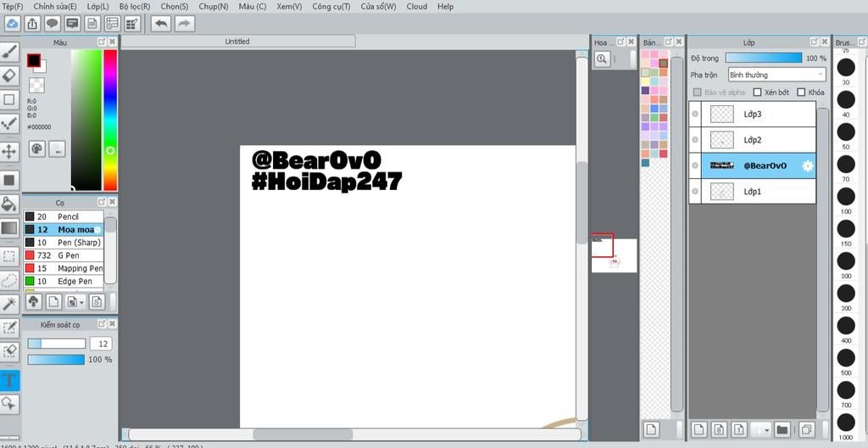
Task: Select the transparent color swatch
Action: pyautogui.click(x=36, y=85)
